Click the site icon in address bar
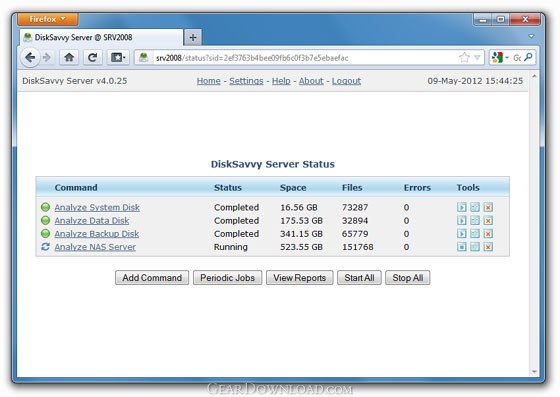560x397 pixels. pos(144,57)
